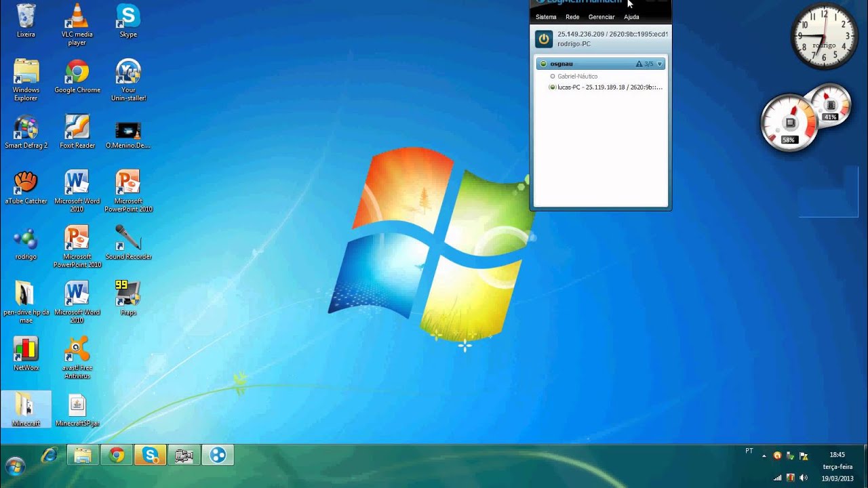Viewport: 868px width, 488px height.
Task: Click the PT language indicator
Action: (749, 451)
